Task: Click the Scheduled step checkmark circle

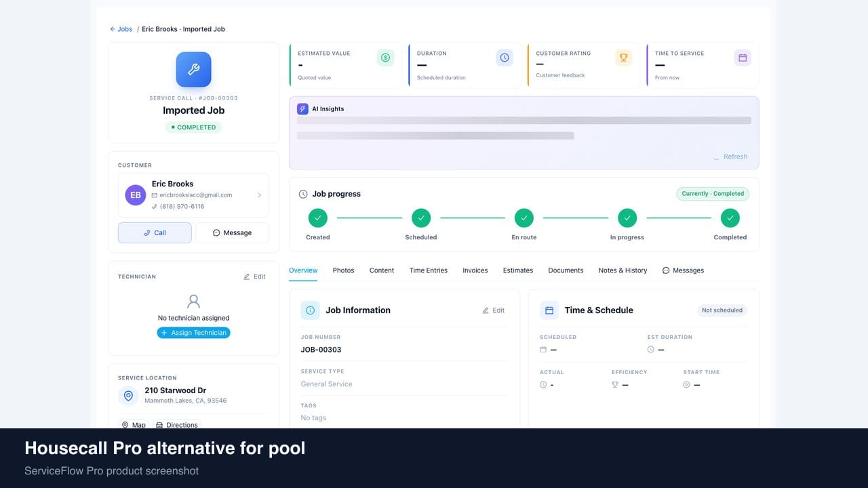Action: tap(421, 218)
